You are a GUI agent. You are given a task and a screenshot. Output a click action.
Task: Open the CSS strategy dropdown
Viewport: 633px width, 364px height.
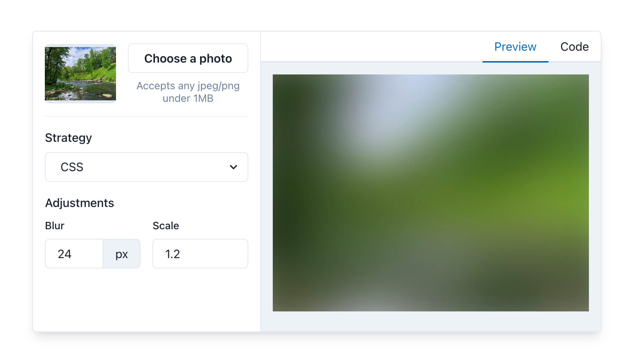click(146, 167)
